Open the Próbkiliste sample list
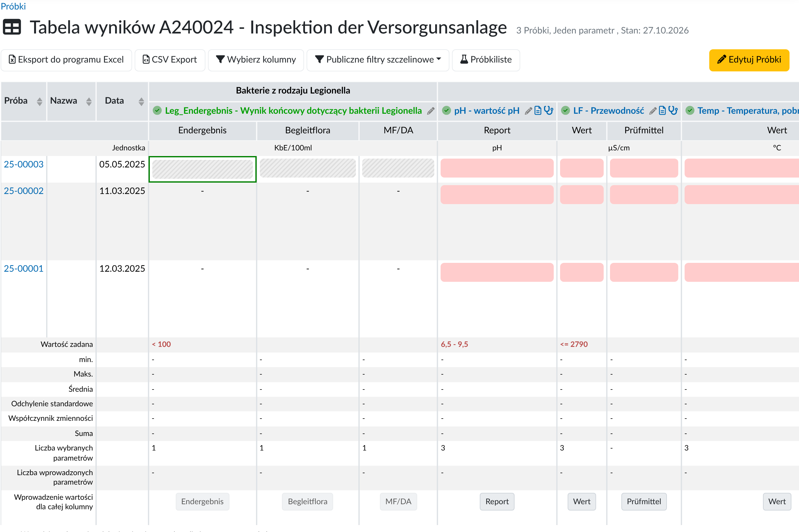Screen dimensions: 799x532 tap(486, 60)
